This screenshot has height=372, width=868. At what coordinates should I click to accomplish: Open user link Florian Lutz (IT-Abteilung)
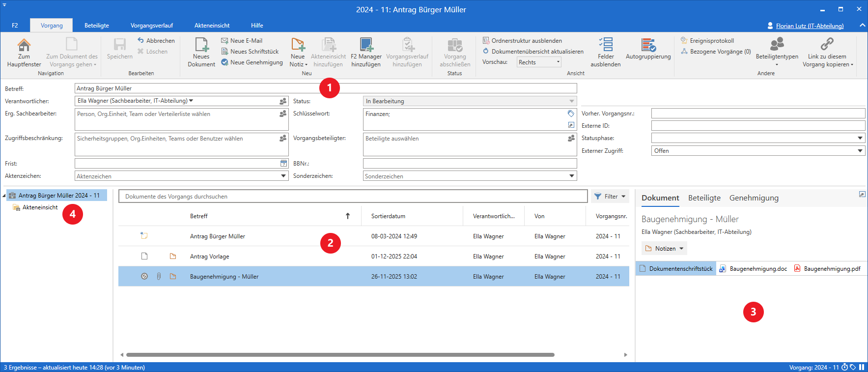[x=810, y=26]
